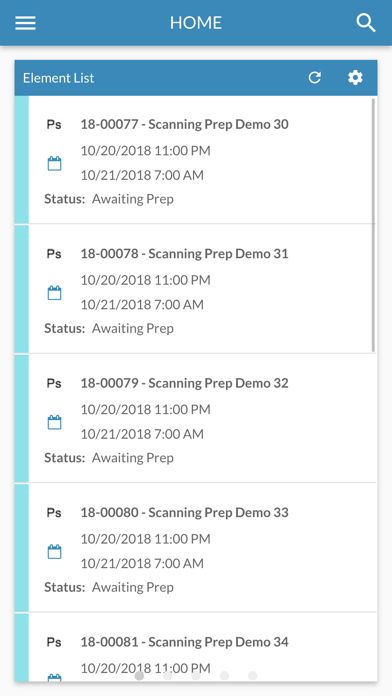Click the Element List panel title
Image resolution: width=392 pixels, height=696 pixels.
click(59, 78)
